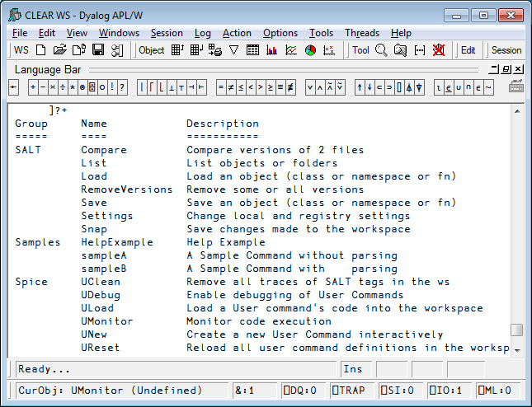This screenshot has height=407, width=532.
Task: Insert the assignment left arrow symbol
Action: [x=13, y=87]
